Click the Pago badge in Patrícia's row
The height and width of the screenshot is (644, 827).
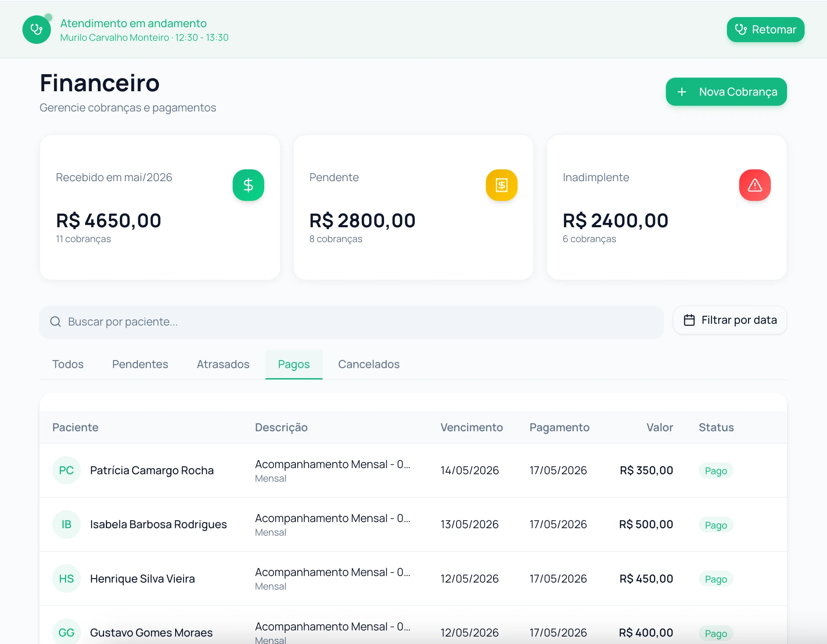716,471
